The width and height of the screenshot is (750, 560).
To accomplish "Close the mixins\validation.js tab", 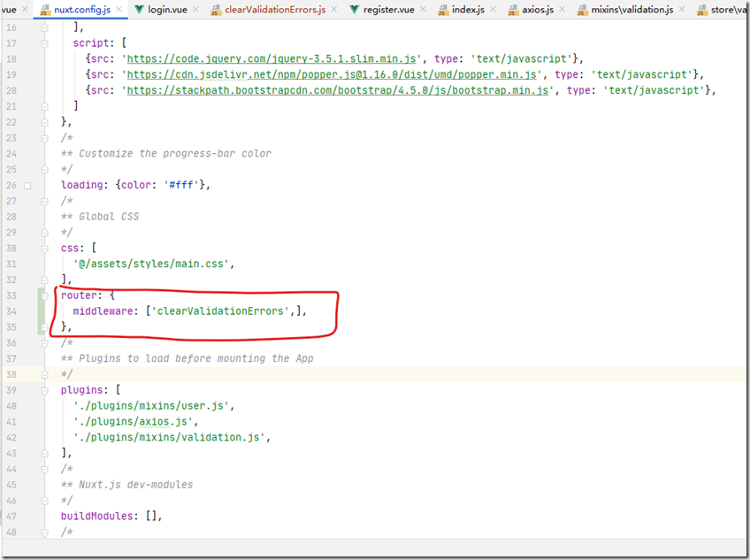I will pyautogui.click(x=682, y=9).
